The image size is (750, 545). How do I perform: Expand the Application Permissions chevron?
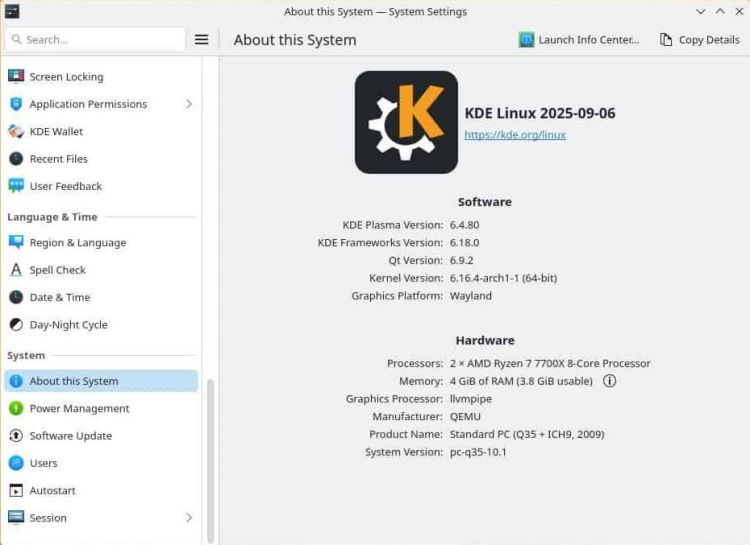189,104
